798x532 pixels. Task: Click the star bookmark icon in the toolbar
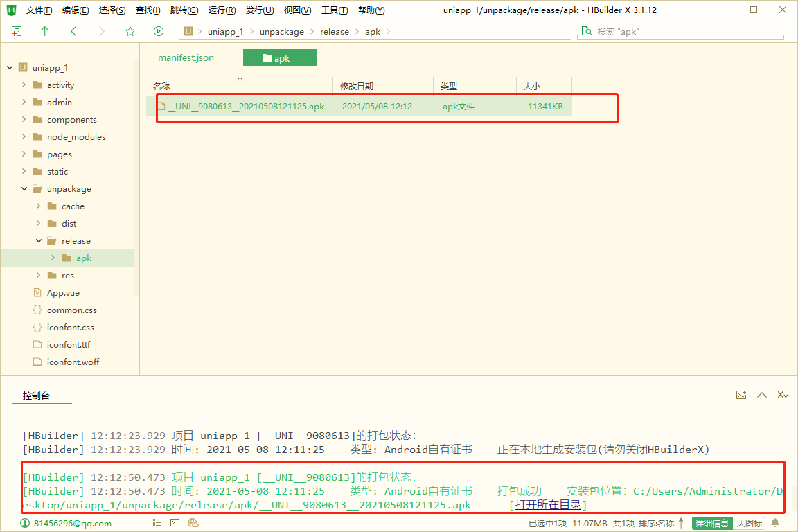click(130, 31)
